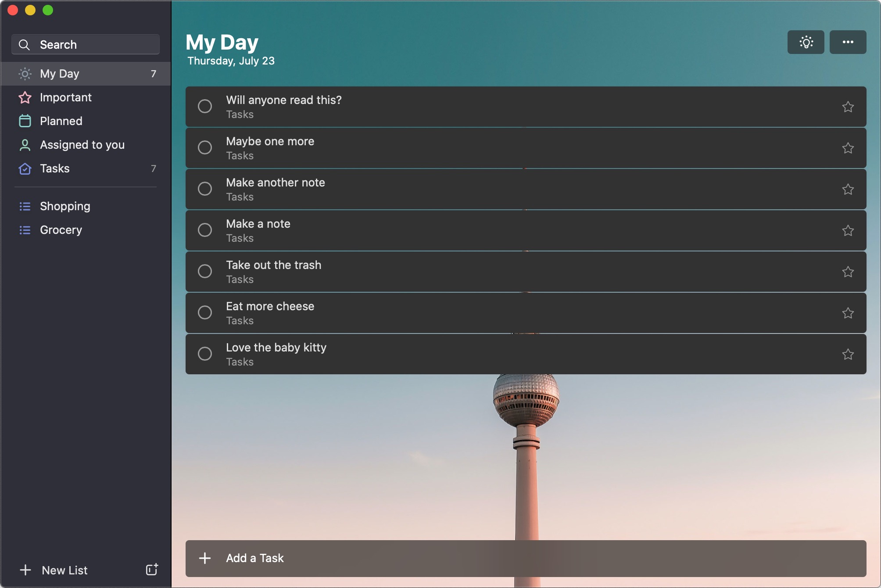Click Add a Task button
The height and width of the screenshot is (588, 881).
(254, 558)
